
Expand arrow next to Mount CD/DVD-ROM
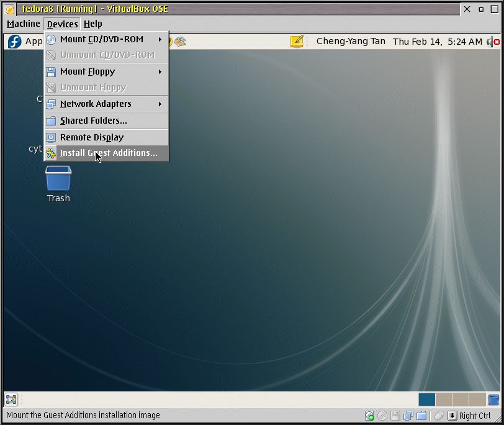(160, 39)
